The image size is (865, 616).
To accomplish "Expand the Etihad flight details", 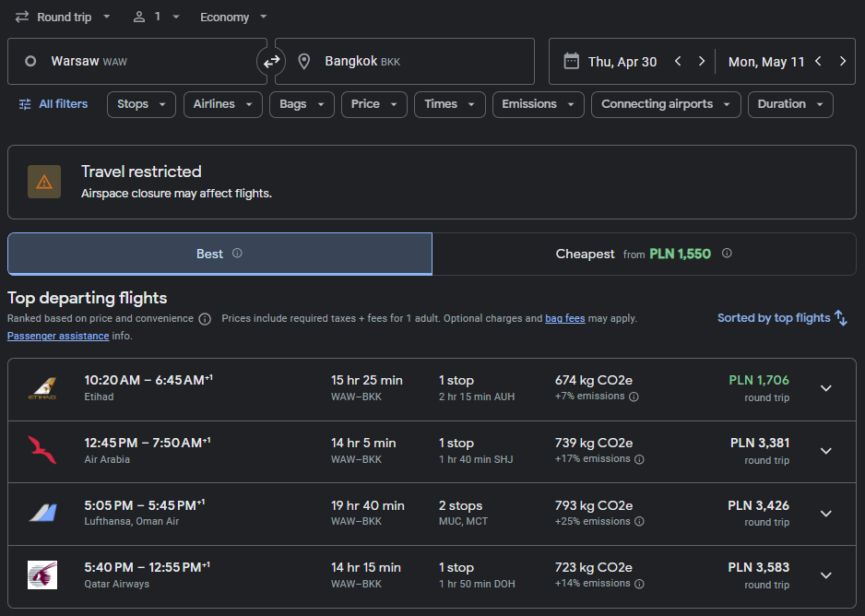I will click(826, 388).
